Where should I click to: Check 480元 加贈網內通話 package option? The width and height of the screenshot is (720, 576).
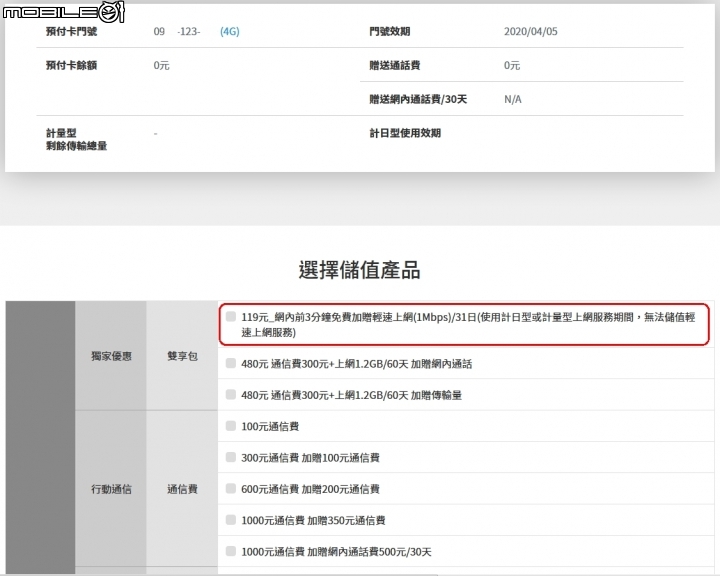tap(231, 363)
